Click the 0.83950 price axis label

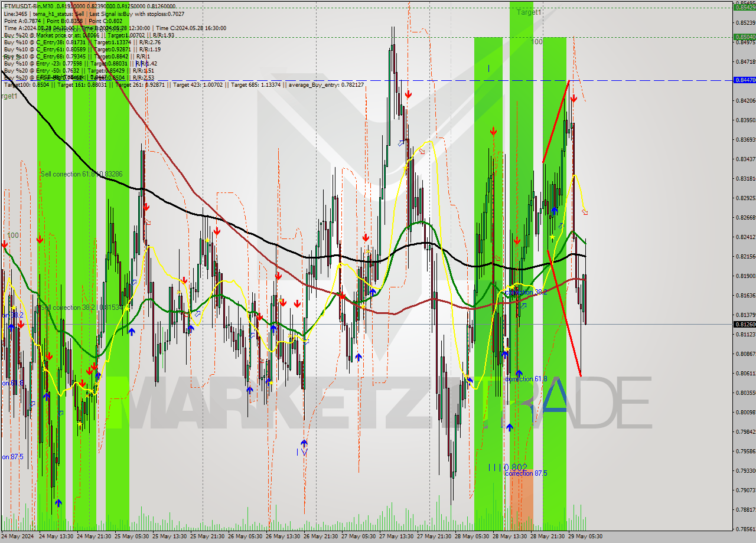click(745, 120)
